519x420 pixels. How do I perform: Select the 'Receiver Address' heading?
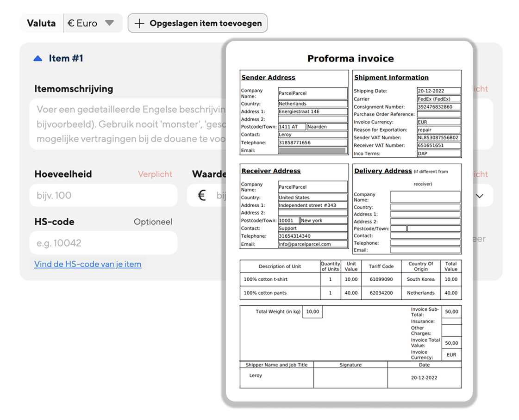click(271, 171)
